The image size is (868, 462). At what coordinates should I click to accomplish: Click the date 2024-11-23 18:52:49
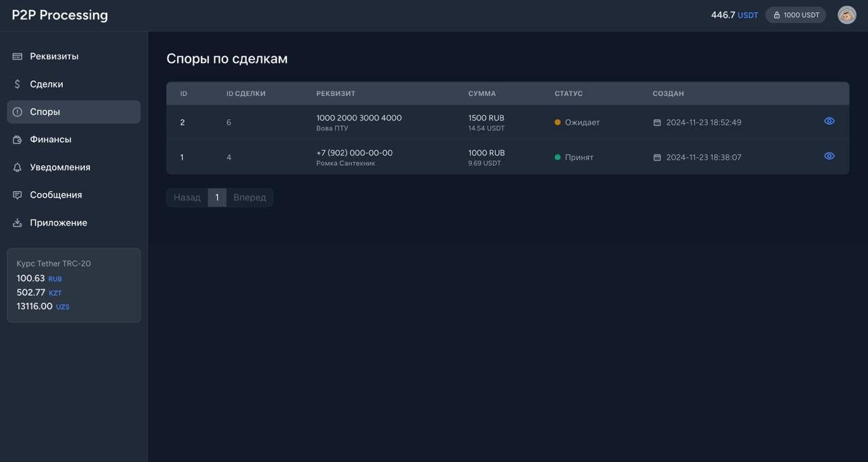tap(704, 123)
